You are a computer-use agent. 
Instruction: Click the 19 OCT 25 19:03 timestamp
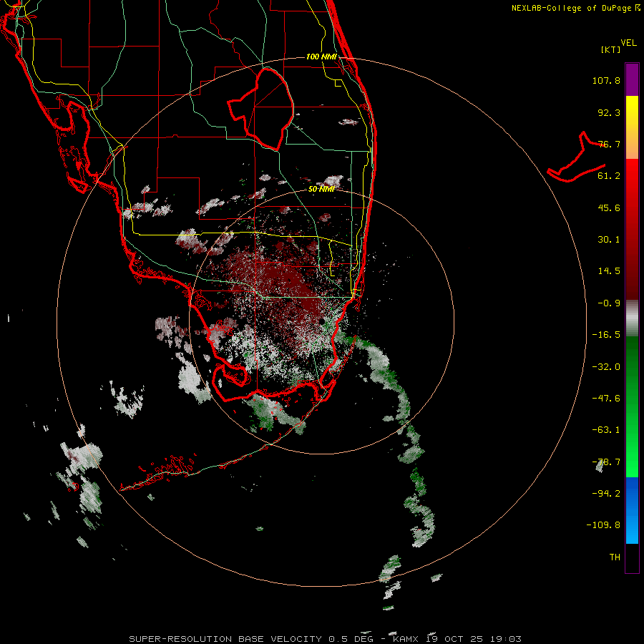[474, 639]
